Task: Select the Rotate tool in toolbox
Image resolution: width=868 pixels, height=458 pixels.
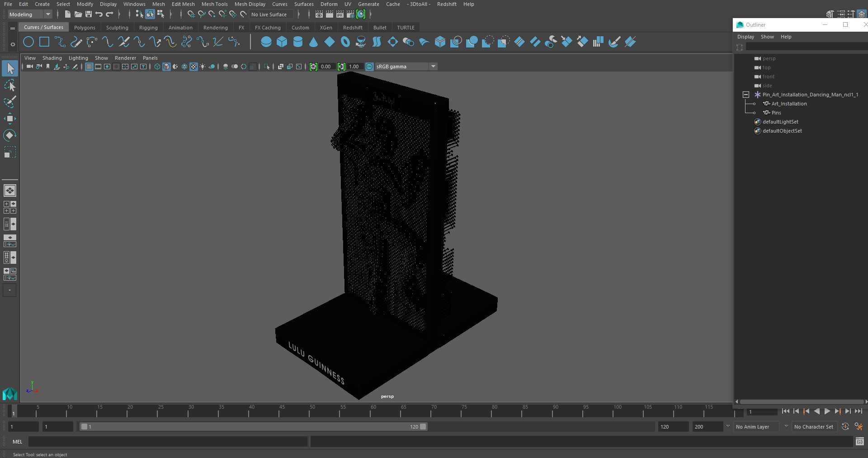Action: pos(10,135)
